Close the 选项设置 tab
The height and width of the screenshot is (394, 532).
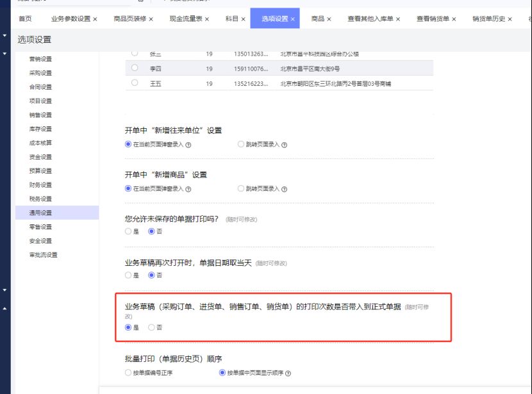click(293, 19)
